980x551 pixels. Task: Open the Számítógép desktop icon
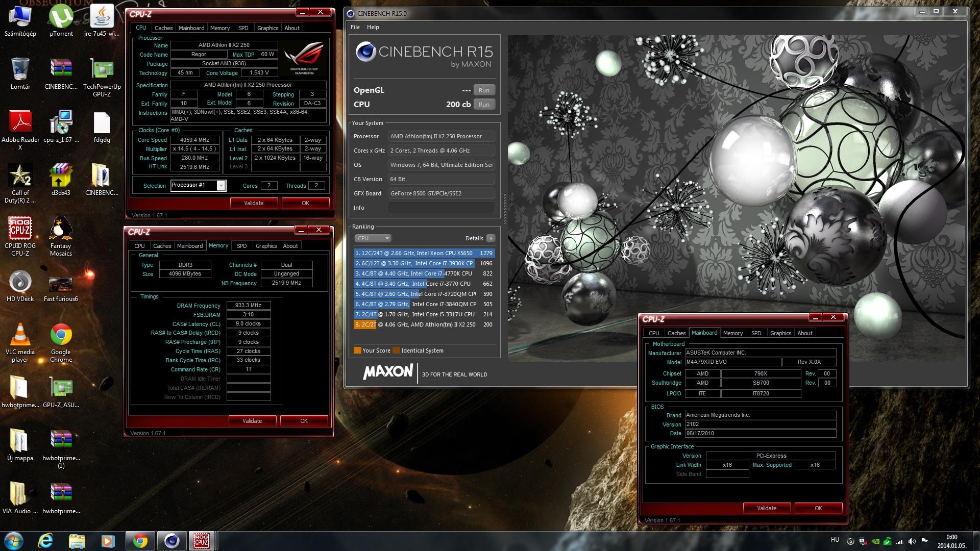tap(20, 20)
